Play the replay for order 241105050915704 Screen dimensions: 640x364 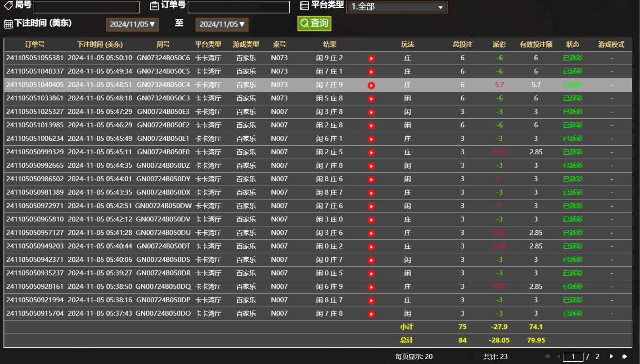371,313
